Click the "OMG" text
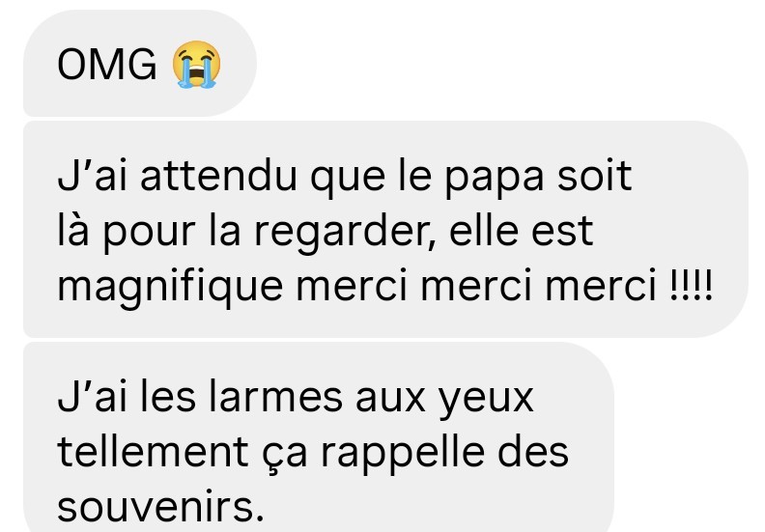The width and height of the screenshot is (765, 532). [107, 65]
